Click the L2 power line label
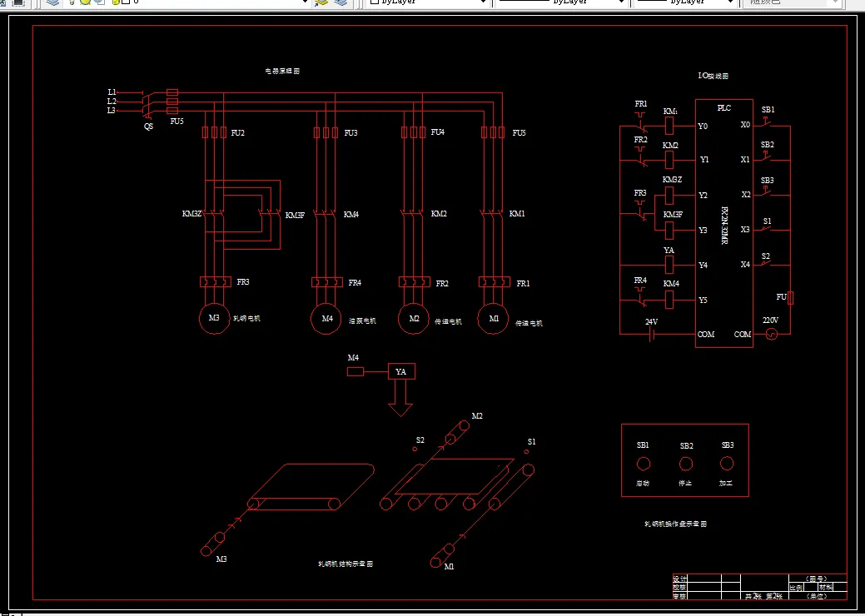 pyautogui.click(x=112, y=102)
